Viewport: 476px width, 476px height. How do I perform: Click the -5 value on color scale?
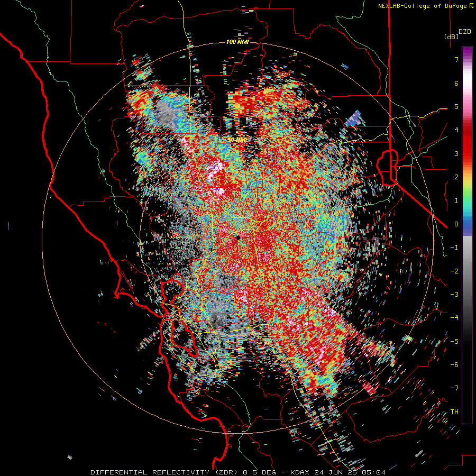click(x=454, y=342)
